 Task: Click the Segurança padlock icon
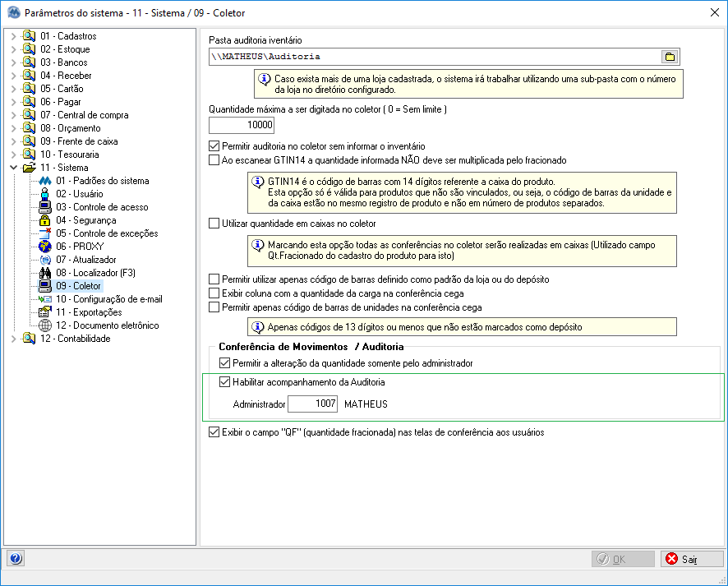(45, 220)
